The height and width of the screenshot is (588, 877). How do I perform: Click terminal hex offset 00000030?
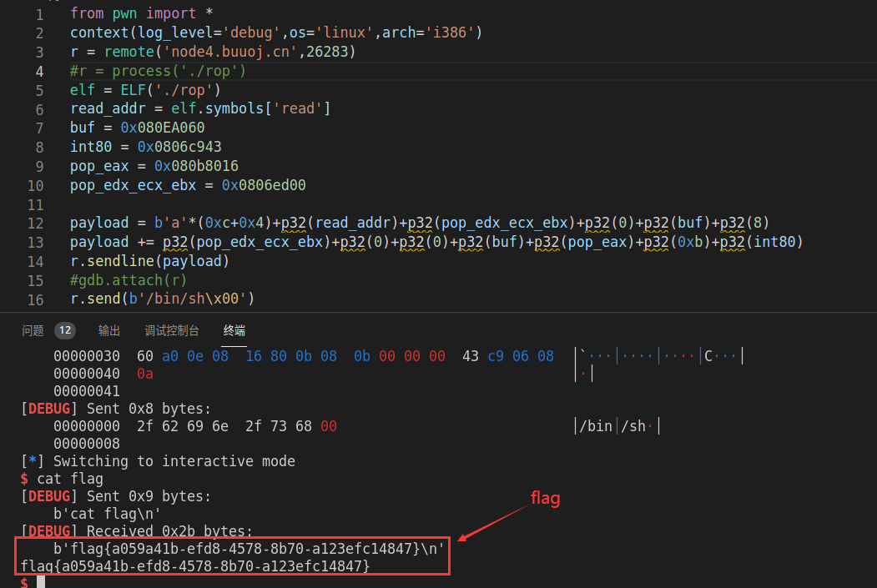coord(87,356)
